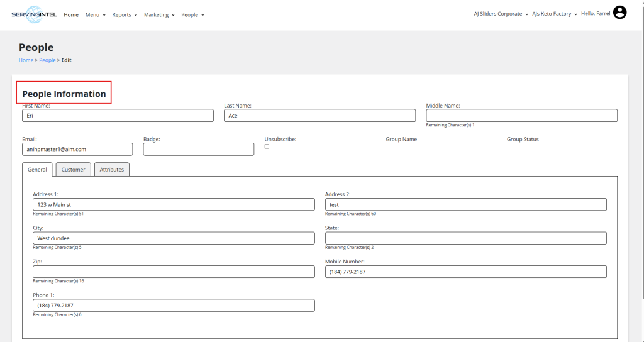This screenshot has width=644, height=342.
Task: Open AJ Sliders Corporate selector
Action: pos(501,14)
